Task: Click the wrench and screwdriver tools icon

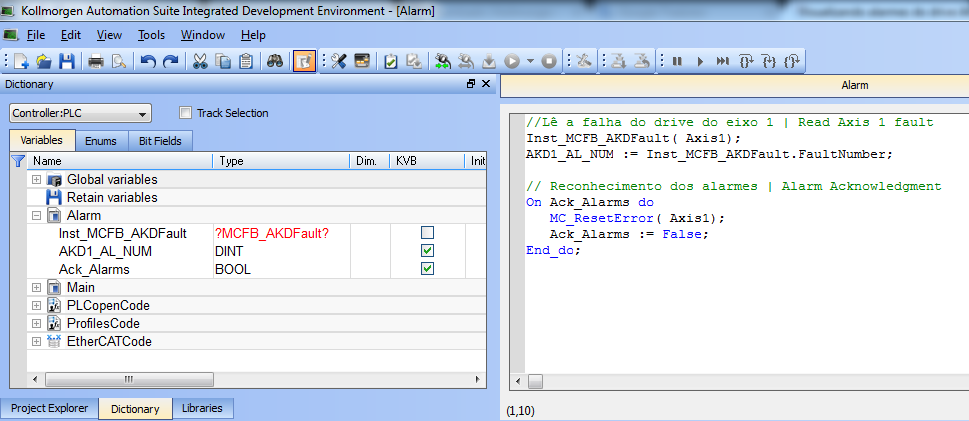Action: (339, 61)
